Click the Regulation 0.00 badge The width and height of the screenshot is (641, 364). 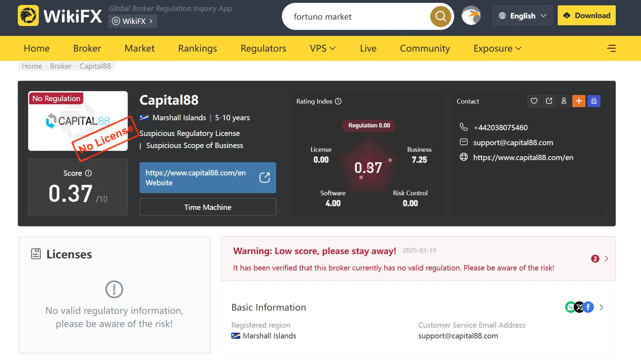coord(369,126)
